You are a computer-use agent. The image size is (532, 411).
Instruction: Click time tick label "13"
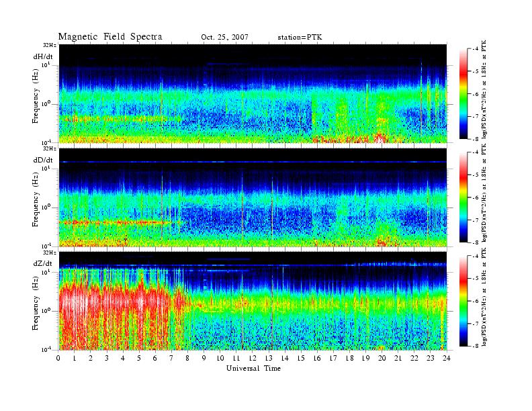269,358
